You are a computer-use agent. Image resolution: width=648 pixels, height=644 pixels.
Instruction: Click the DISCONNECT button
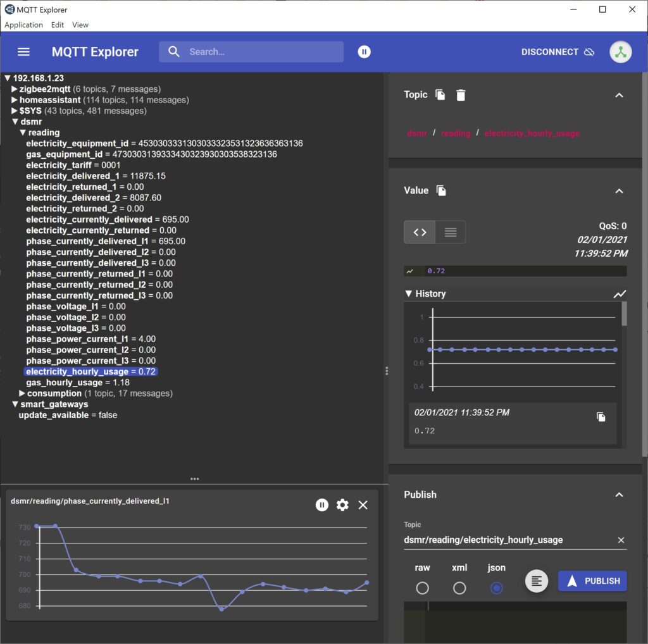558,52
